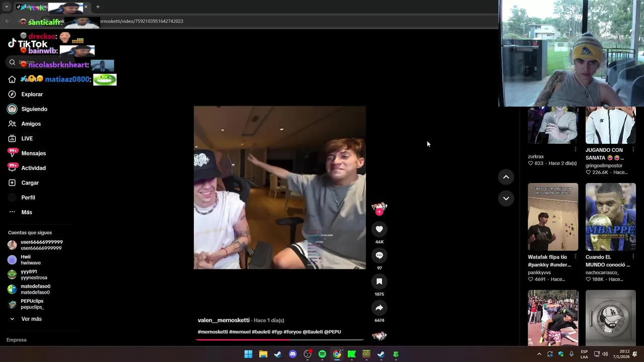
Task: Open Watafak flipa tío video thumbnail
Action: pyautogui.click(x=553, y=217)
